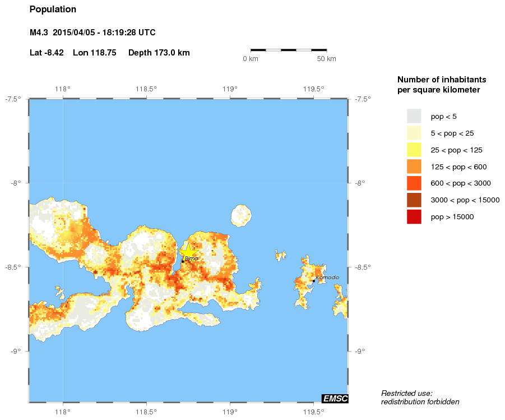
Task: Click the Bima city label
Action: point(191,259)
